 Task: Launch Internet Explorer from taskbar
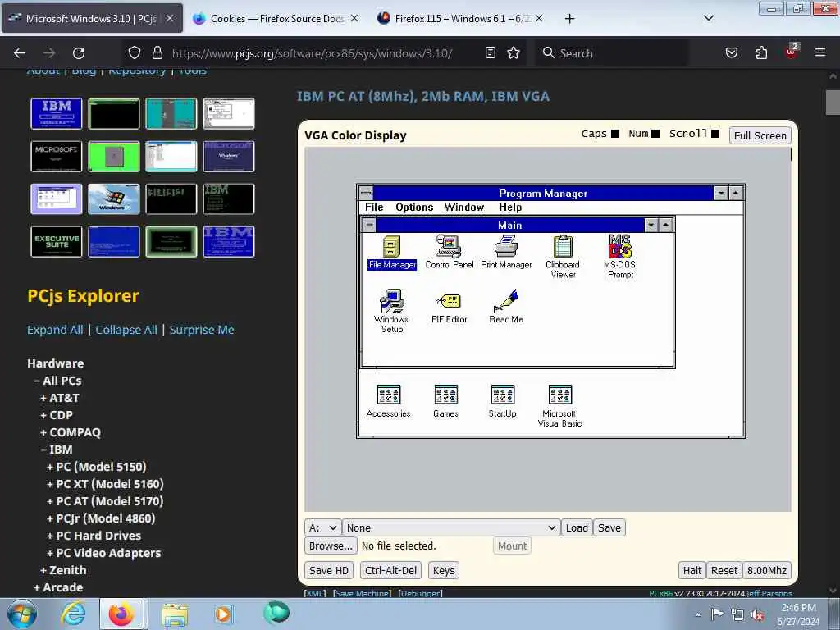73,614
